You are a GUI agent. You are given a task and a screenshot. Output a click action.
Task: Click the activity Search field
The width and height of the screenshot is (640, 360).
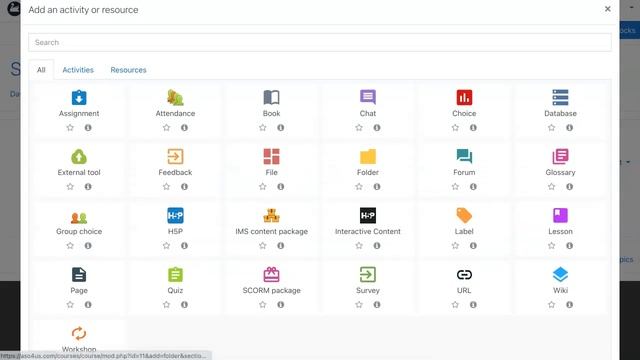click(x=320, y=42)
